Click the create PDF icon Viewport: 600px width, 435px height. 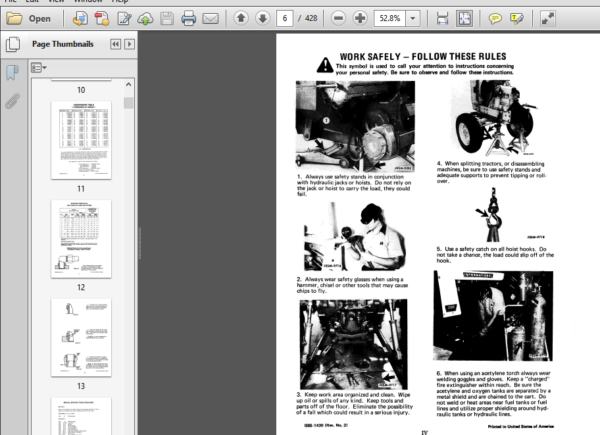pos(102,18)
